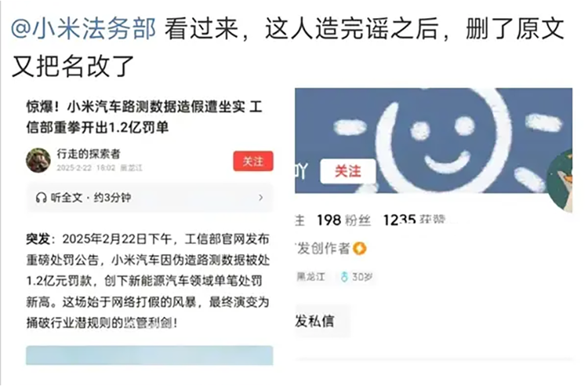The width and height of the screenshot is (588, 386).
Task: Click the article paragraph starting with 突发
Action: coord(148,281)
